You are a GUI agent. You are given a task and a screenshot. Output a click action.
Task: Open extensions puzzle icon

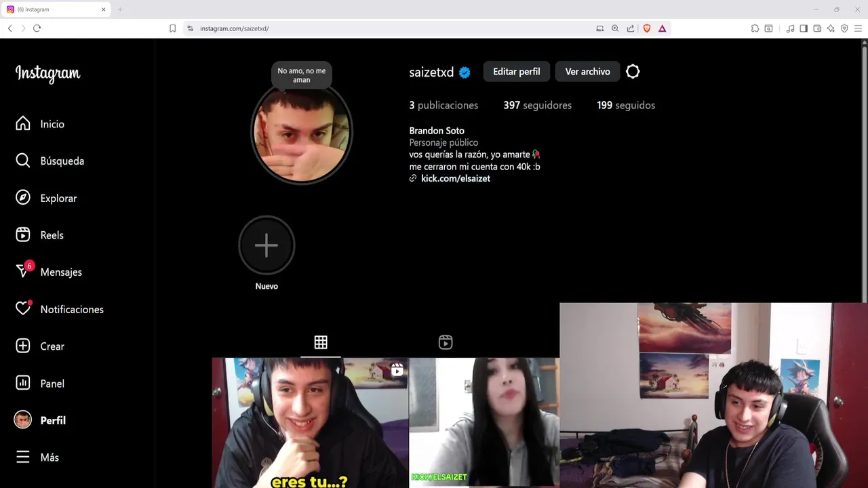[755, 28]
